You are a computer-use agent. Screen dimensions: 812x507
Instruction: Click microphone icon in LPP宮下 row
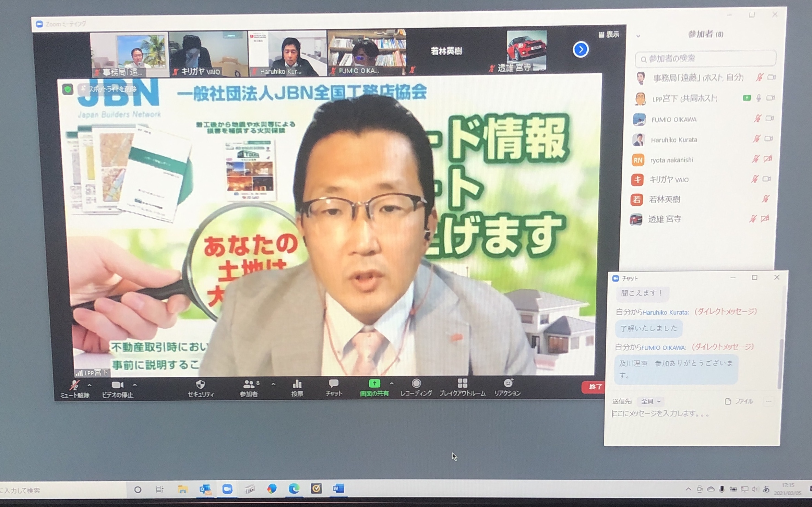[759, 98]
